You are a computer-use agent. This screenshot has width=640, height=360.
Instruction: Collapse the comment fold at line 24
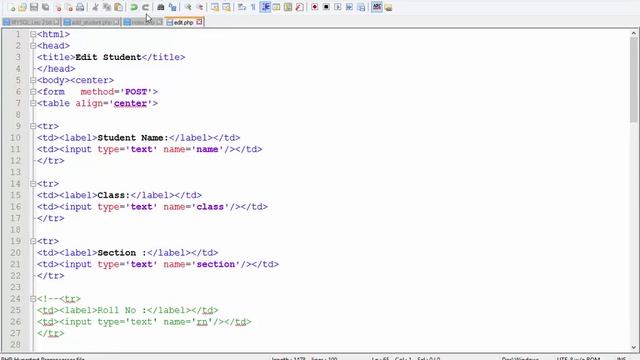[33, 299]
